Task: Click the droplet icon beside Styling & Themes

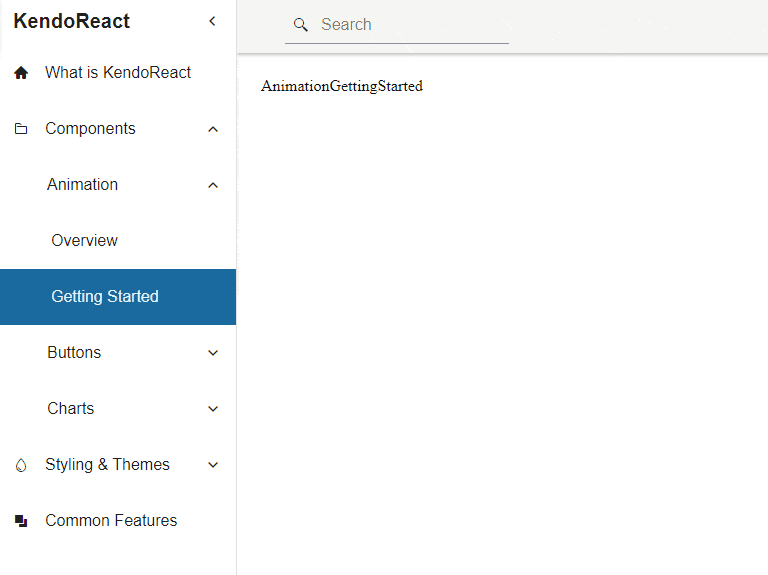Action: pyautogui.click(x=21, y=465)
